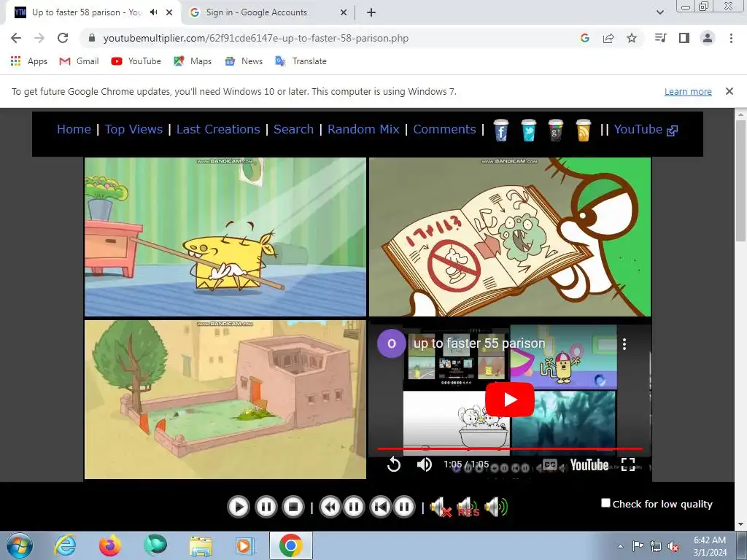Open the Facebook cup icon
This screenshot has height=560, width=747.
tap(500, 131)
